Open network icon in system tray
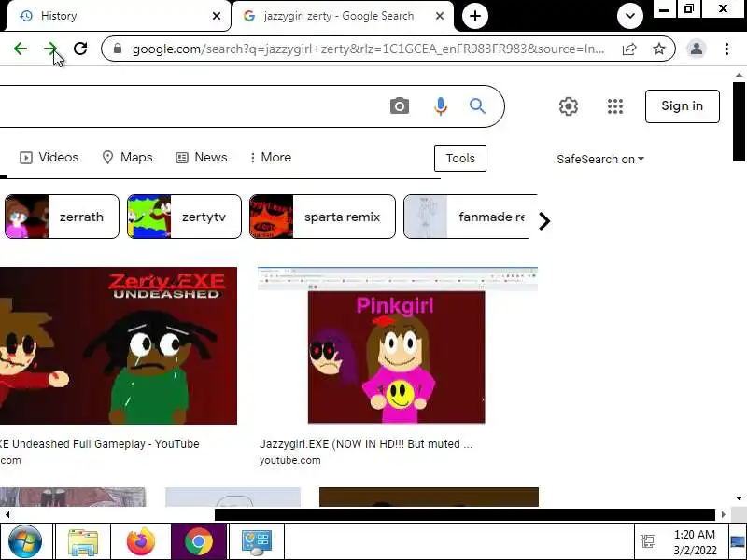747x560 pixels. (648, 541)
